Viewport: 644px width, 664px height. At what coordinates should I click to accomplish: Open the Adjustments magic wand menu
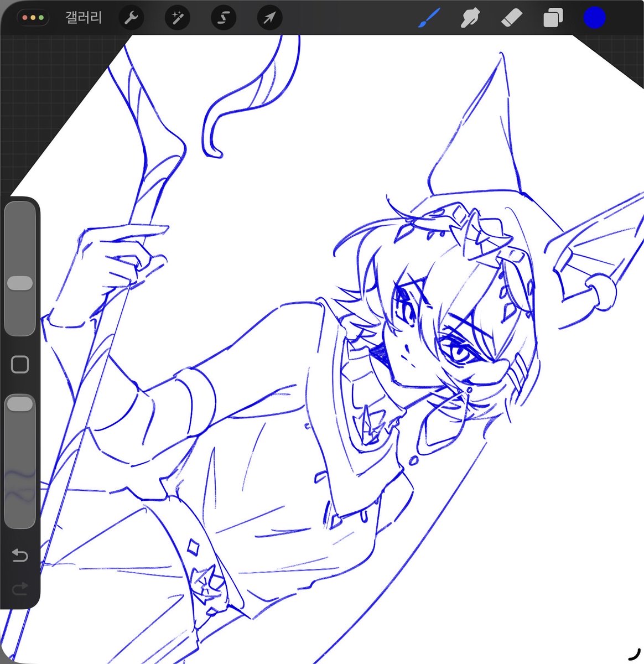(x=178, y=18)
